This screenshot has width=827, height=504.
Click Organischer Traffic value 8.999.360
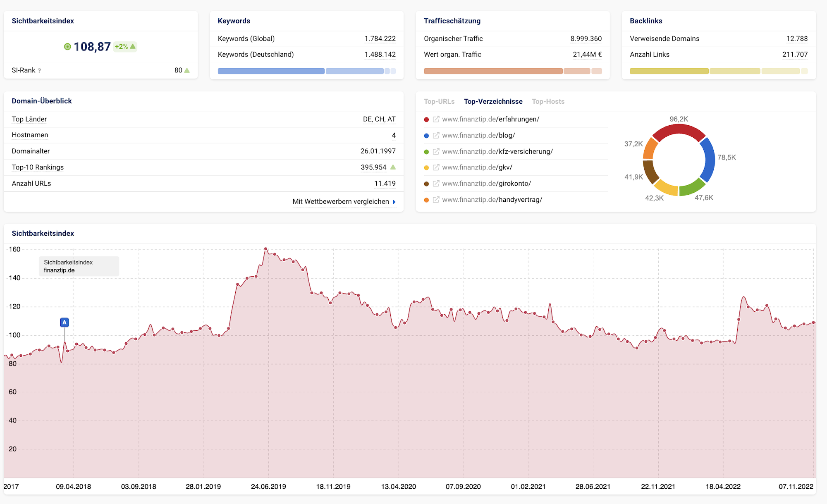coord(586,38)
